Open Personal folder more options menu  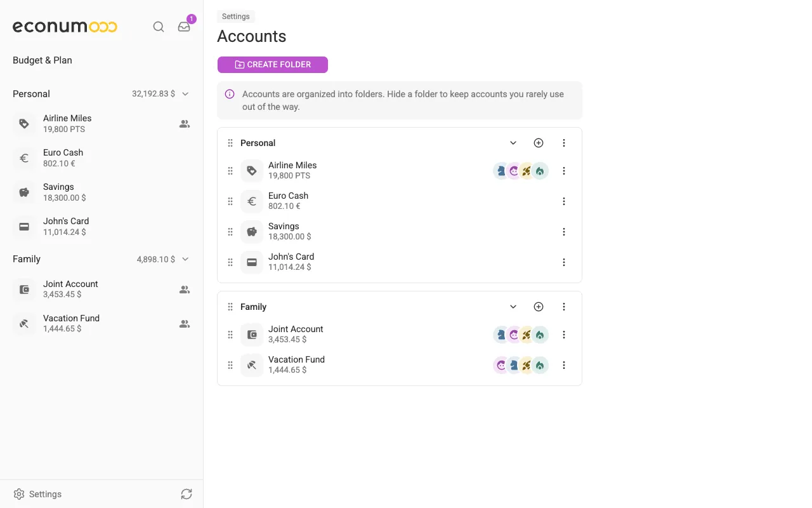564,143
